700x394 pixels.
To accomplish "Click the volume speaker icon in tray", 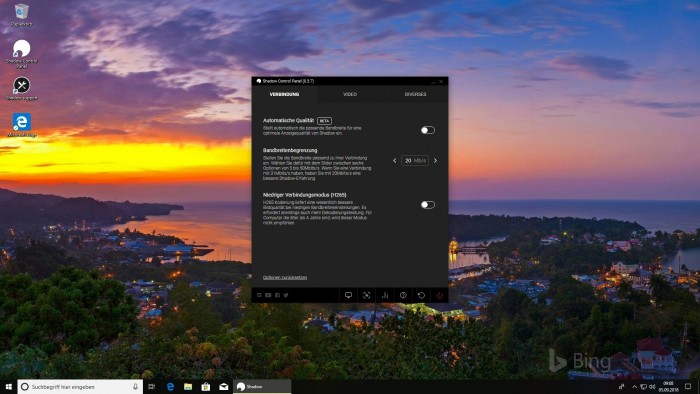I will [652, 387].
